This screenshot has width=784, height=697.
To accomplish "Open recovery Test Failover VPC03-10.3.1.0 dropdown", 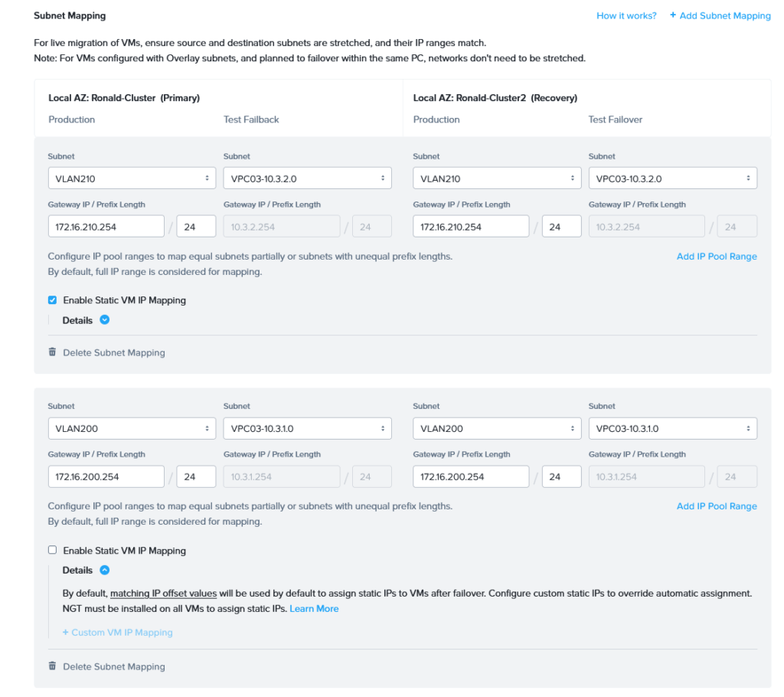I will 672,428.
